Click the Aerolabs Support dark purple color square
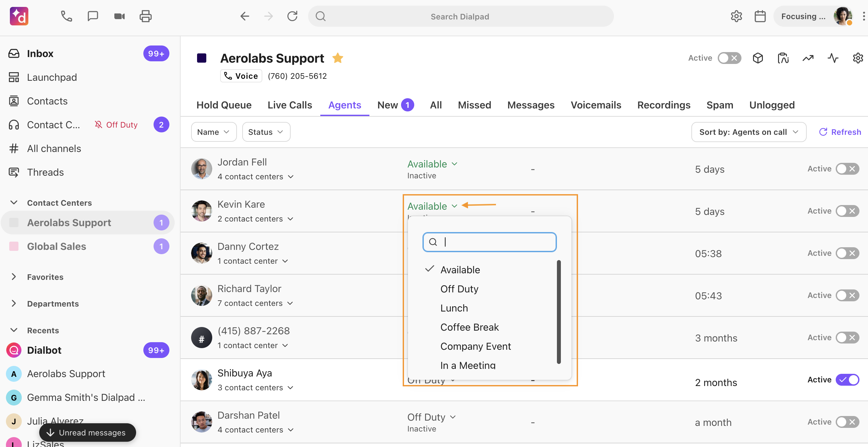This screenshot has height=447, width=868. (201, 58)
